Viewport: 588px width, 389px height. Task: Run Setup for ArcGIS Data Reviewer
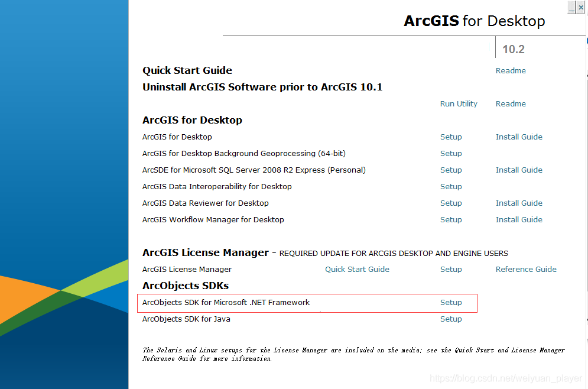point(451,203)
